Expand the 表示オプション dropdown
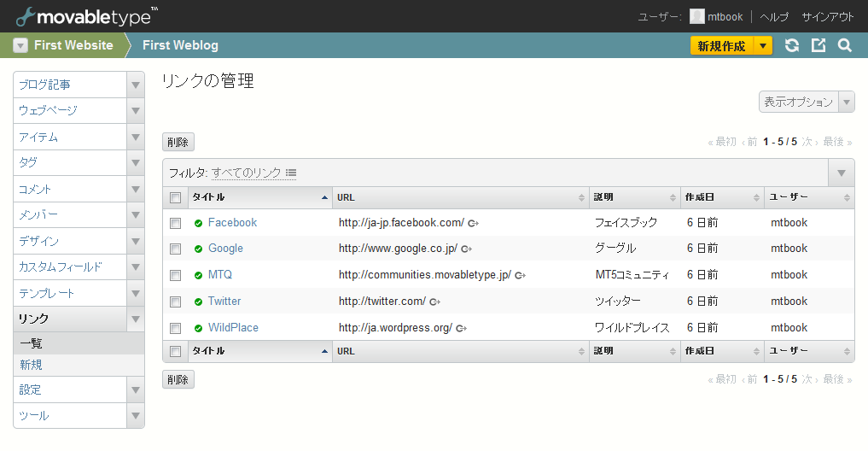Screen dimensions: 868x451 click(847, 102)
